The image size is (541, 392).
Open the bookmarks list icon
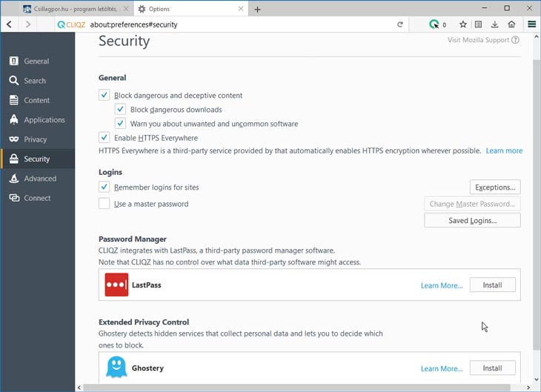pyautogui.click(x=478, y=24)
